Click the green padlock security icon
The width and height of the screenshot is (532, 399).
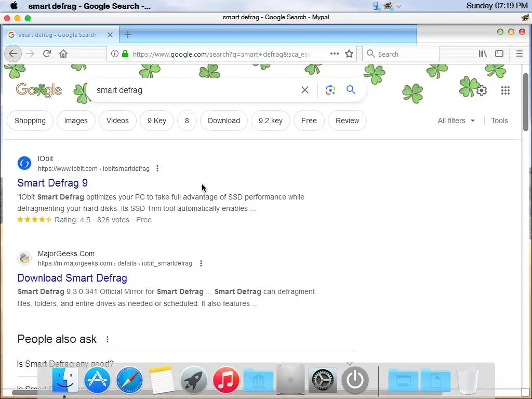[x=125, y=54]
